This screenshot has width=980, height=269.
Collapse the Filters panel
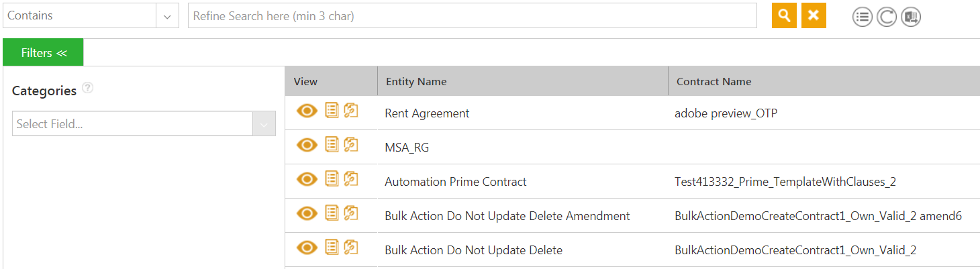[x=44, y=53]
